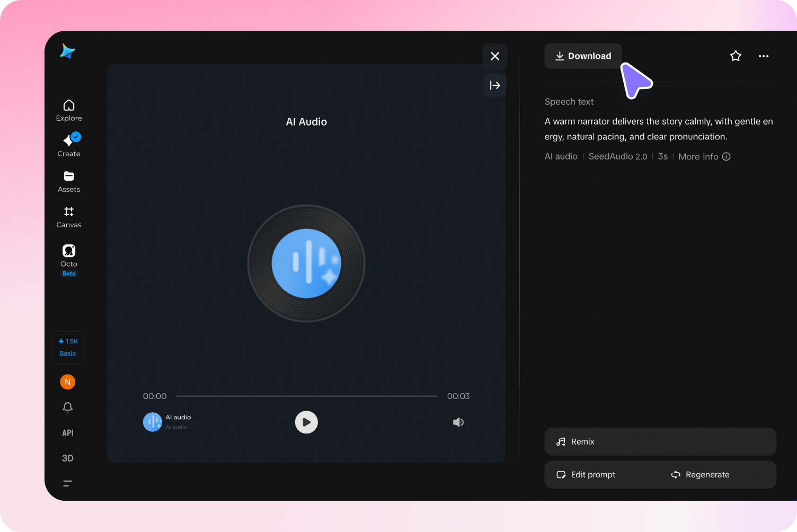Open the 3D section
Viewport: 797px width, 532px height.
coord(68,458)
